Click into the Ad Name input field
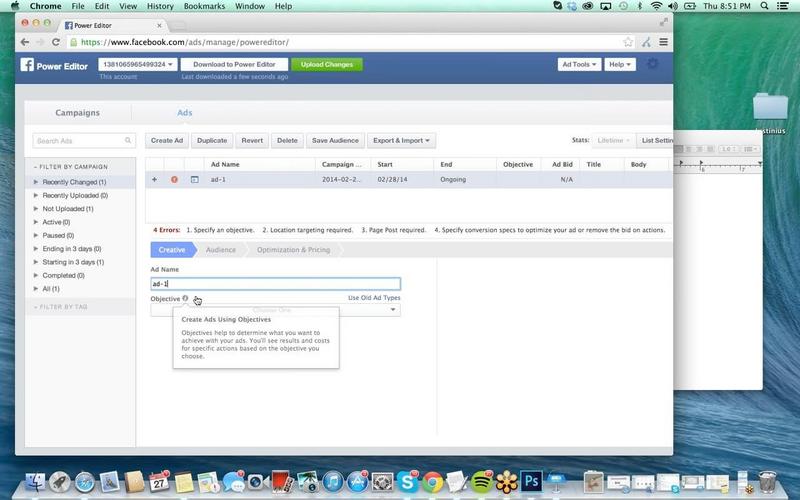The height and width of the screenshot is (500, 800). click(276, 284)
